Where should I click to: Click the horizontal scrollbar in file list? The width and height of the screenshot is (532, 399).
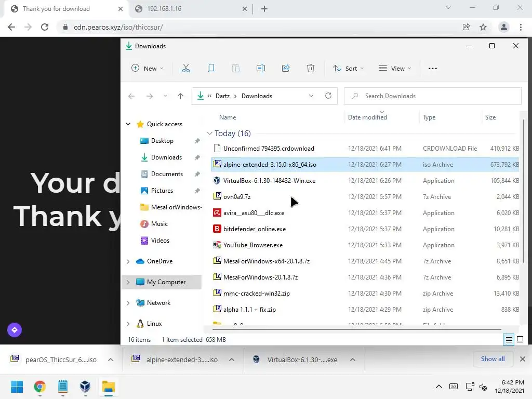[356, 329]
